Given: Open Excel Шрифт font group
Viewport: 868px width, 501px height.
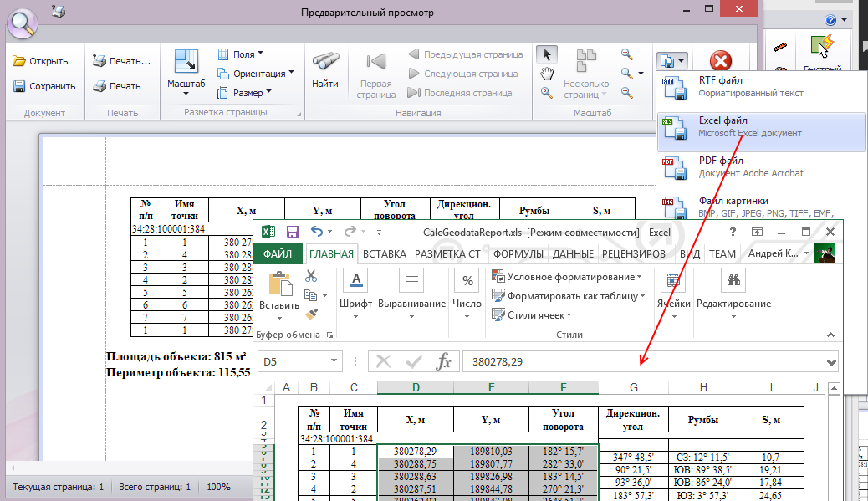Looking at the screenshot, I should click(355, 294).
